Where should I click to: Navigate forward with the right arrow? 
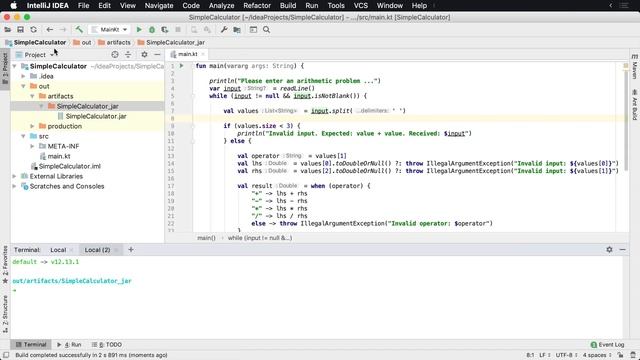(x=62, y=30)
